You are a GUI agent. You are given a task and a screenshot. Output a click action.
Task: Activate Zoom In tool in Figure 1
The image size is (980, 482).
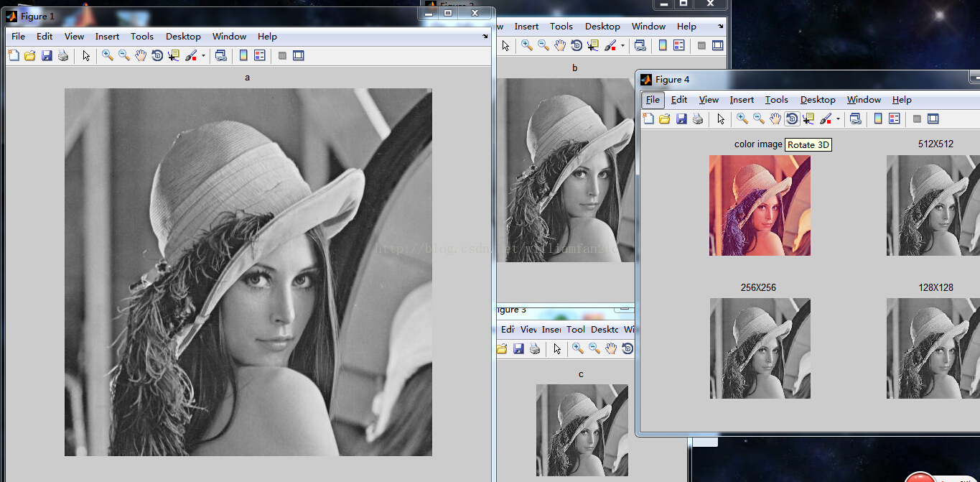[x=108, y=55]
